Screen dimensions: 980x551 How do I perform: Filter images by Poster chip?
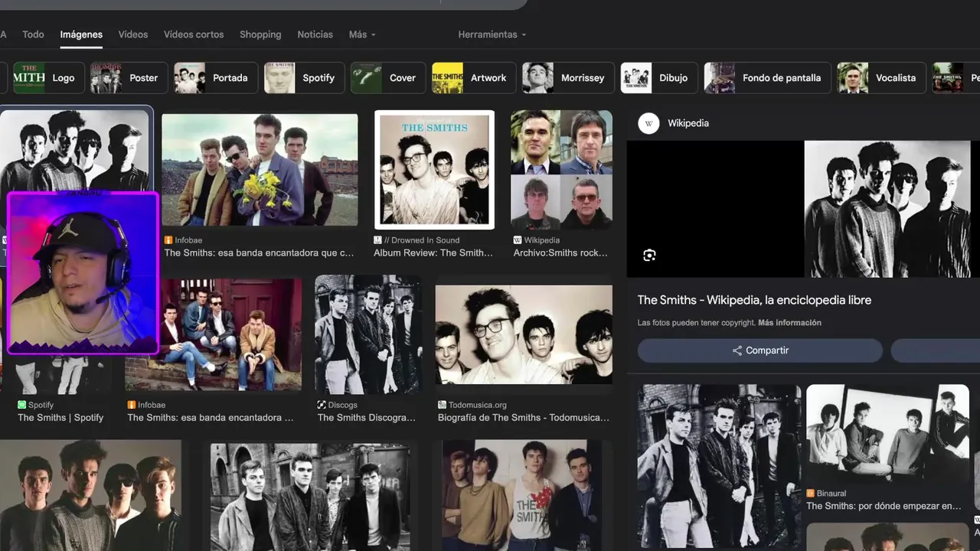(x=128, y=78)
